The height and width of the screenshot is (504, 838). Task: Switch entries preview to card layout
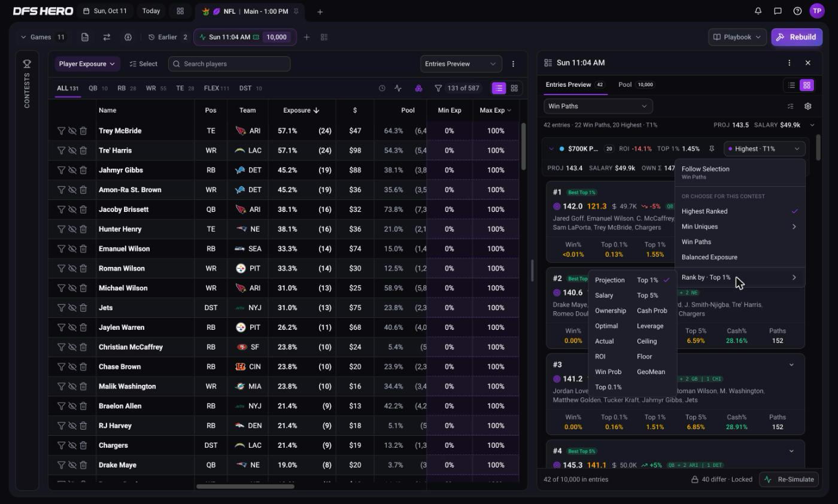(x=807, y=85)
